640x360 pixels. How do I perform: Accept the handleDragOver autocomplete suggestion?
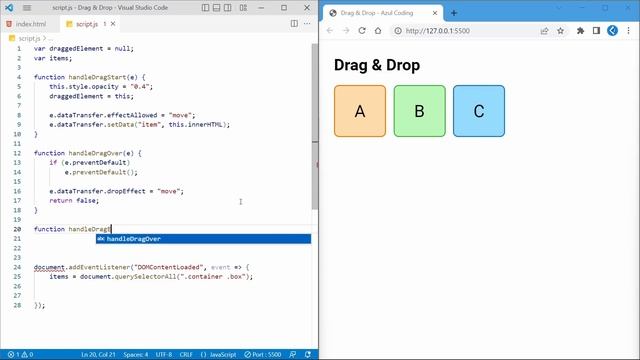203,239
